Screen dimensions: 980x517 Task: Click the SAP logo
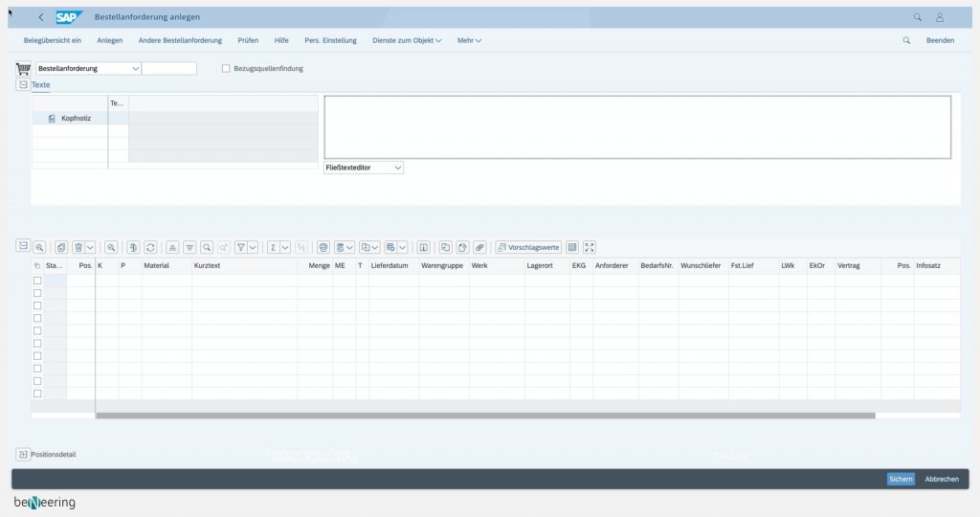tap(68, 17)
